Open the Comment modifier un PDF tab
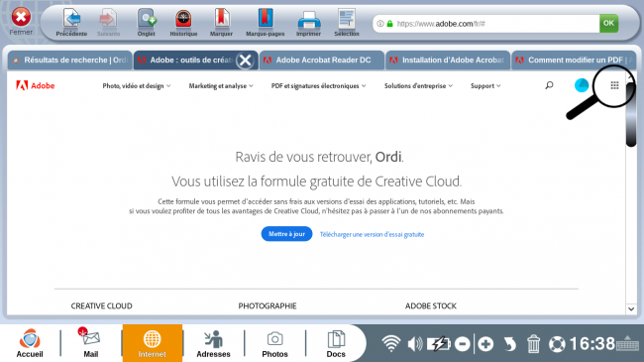Image resolution: width=644 pixels, height=362 pixels. (575, 60)
